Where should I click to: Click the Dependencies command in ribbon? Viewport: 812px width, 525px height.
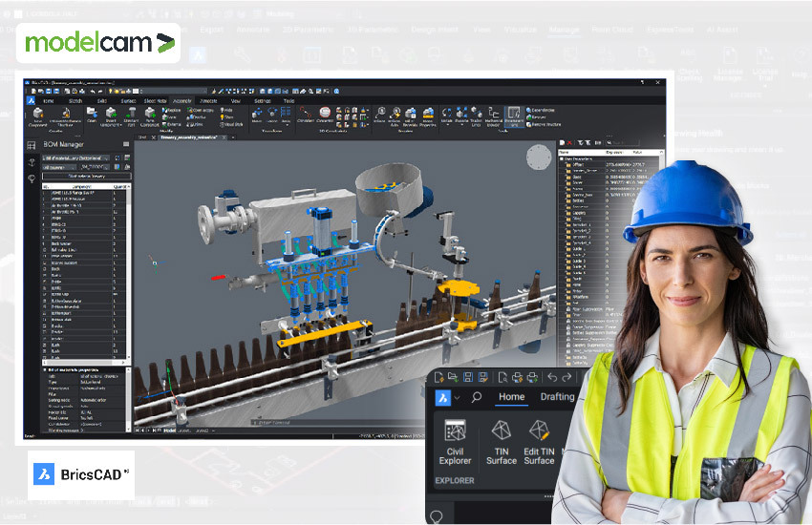[x=540, y=110]
